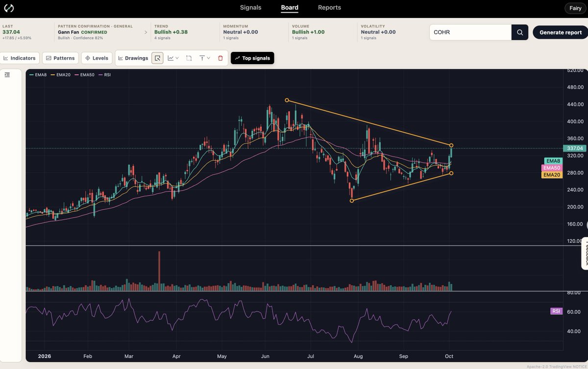Toggle the EMA8 legend item

38,75
